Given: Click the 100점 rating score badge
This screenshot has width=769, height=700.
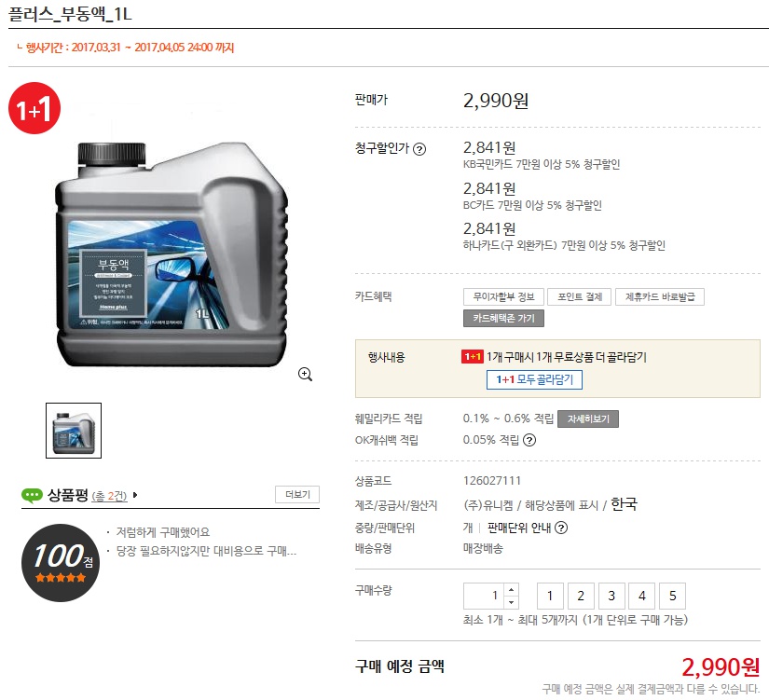Looking at the screenshot, I should 61,563.
